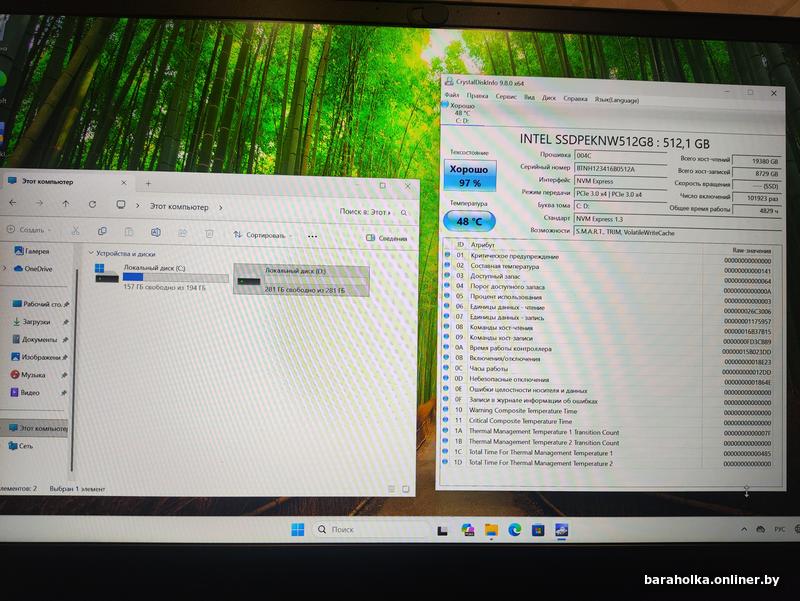Click the Delete trash icon in Explorer

pyautogui.click(x=209, y=234)
